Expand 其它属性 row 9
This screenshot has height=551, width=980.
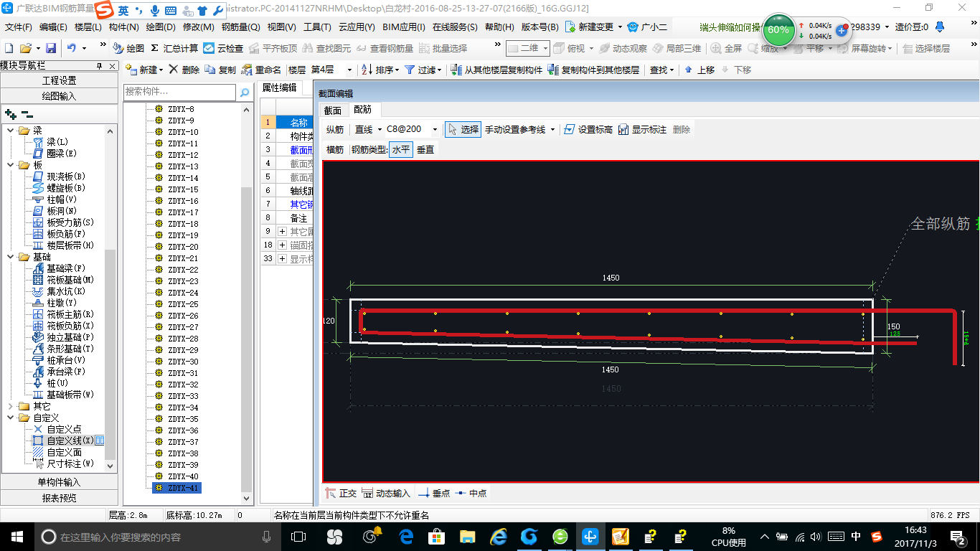click(283, 232)
